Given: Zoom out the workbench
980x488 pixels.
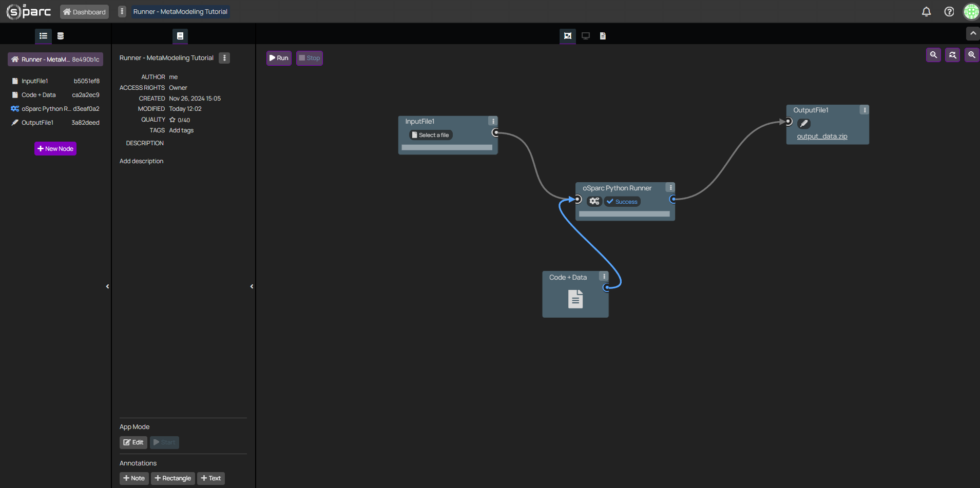Looking at the screenshot, I should (x=933, y=55).
